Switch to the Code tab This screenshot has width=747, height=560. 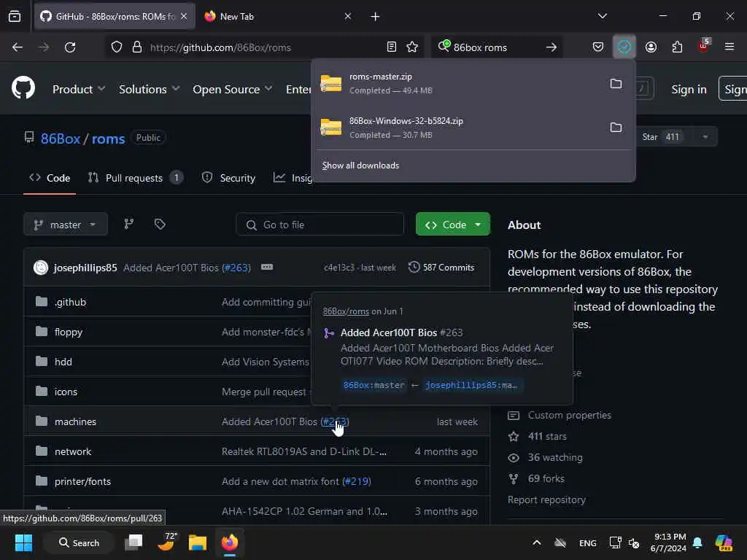(50, 178)
